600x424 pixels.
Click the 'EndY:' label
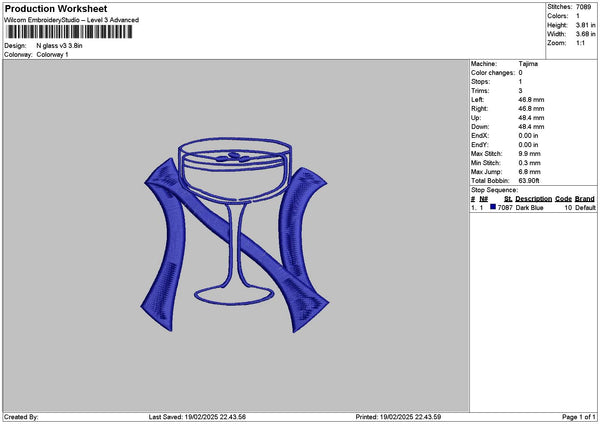(x=480, y=145)
